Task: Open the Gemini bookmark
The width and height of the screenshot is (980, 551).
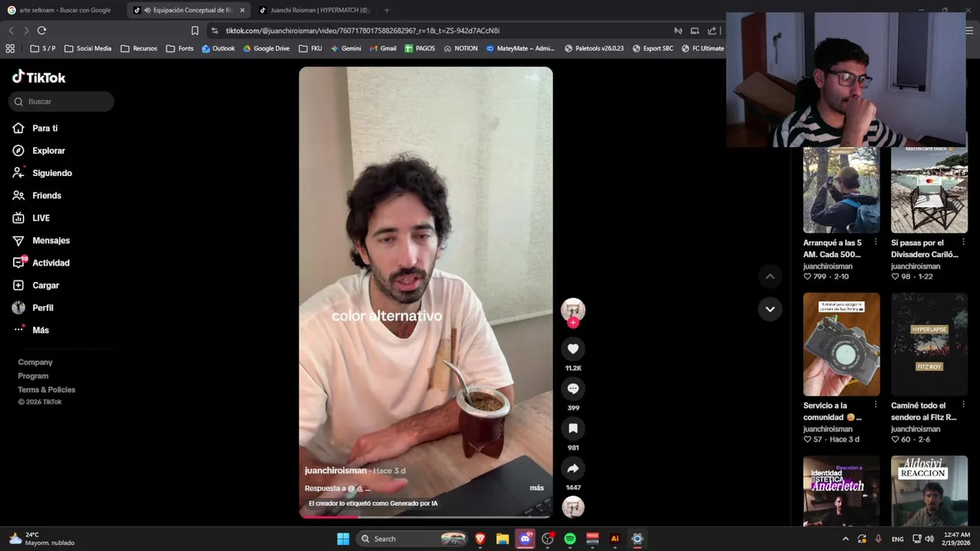Action: coord(346,48)
